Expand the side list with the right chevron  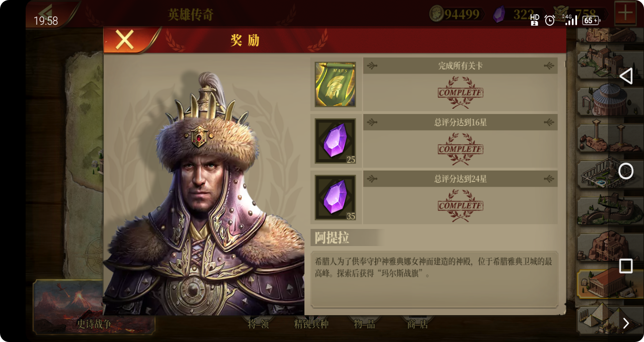(626, 323)
